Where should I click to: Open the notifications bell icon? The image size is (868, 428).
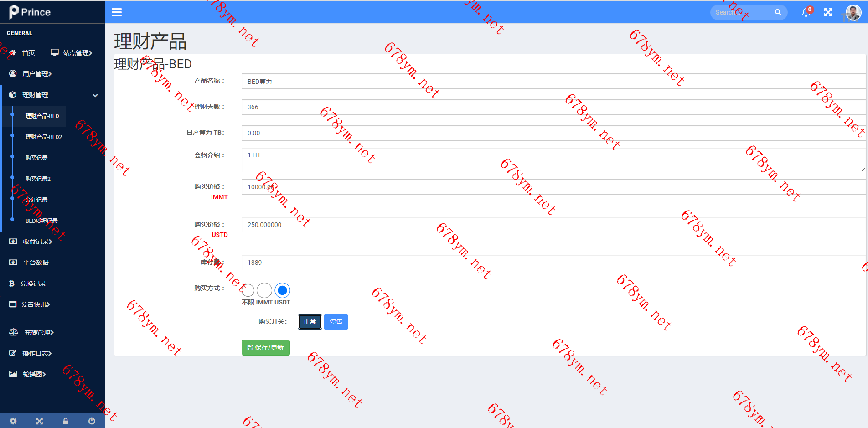pyautogui.click(x=806, y=12)
